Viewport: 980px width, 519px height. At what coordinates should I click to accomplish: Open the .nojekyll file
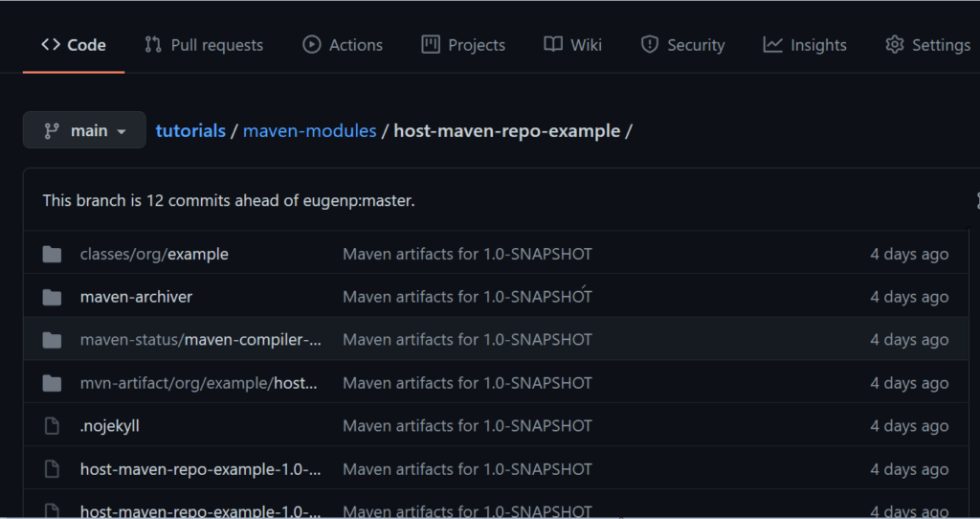tap(110, 426)
